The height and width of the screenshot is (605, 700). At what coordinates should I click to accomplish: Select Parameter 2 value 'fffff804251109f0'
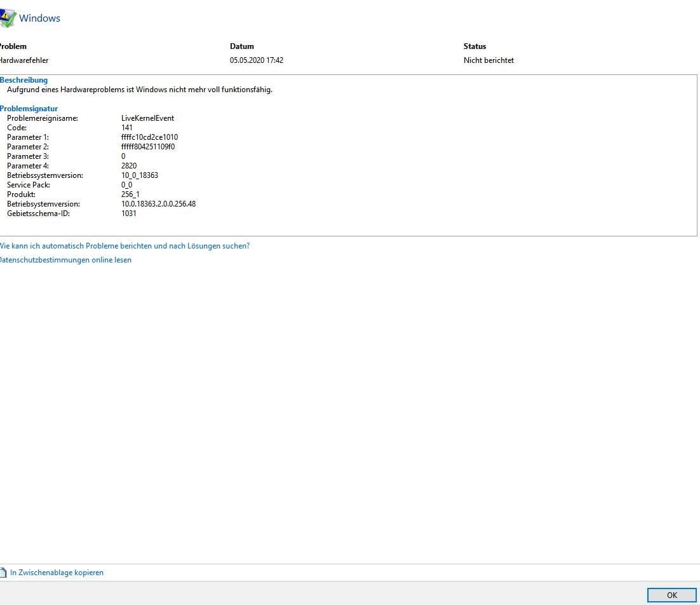tap(148, 147)
